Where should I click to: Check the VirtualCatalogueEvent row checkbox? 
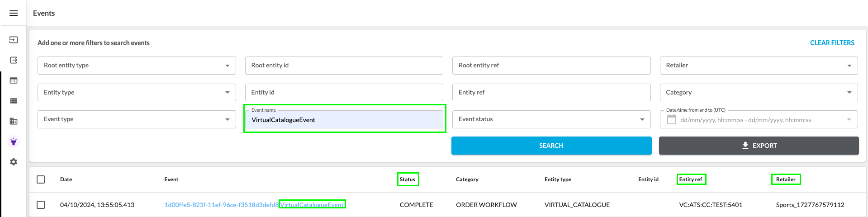[x=41, y=205]
